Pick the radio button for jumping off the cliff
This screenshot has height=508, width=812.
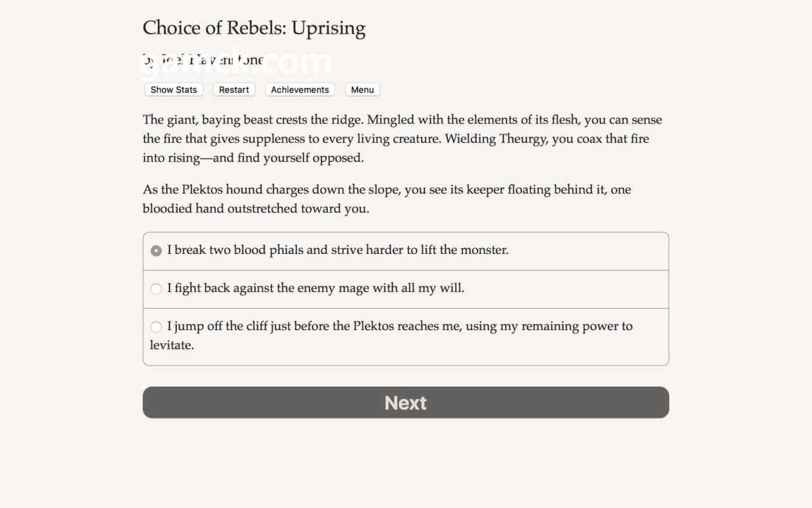coord(156,327)
